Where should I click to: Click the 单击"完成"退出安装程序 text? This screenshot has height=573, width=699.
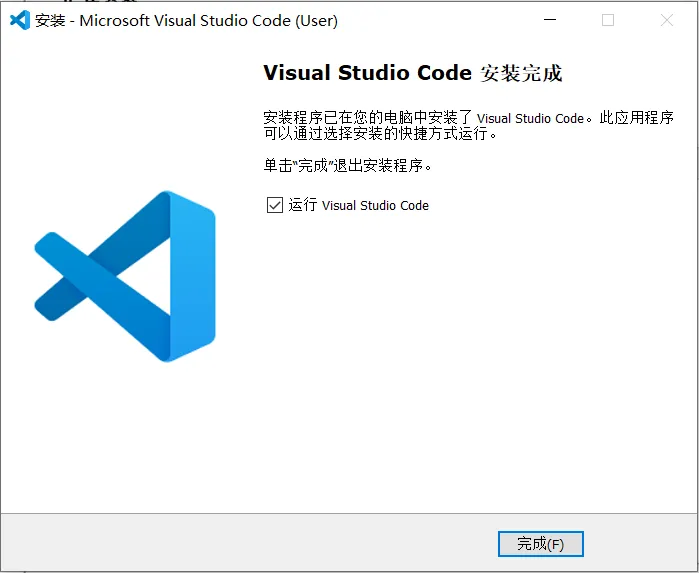[x=347, y=165]
